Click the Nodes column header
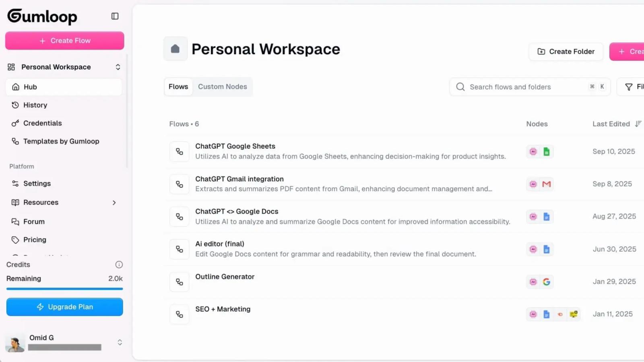The image size is (644, 362). [x=537, y=124]
